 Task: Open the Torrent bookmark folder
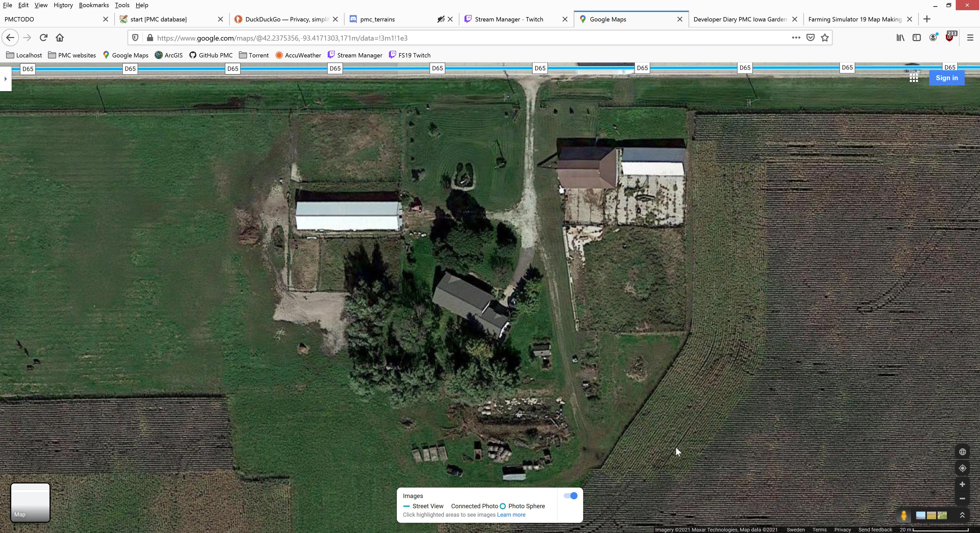tap(254, 55)
